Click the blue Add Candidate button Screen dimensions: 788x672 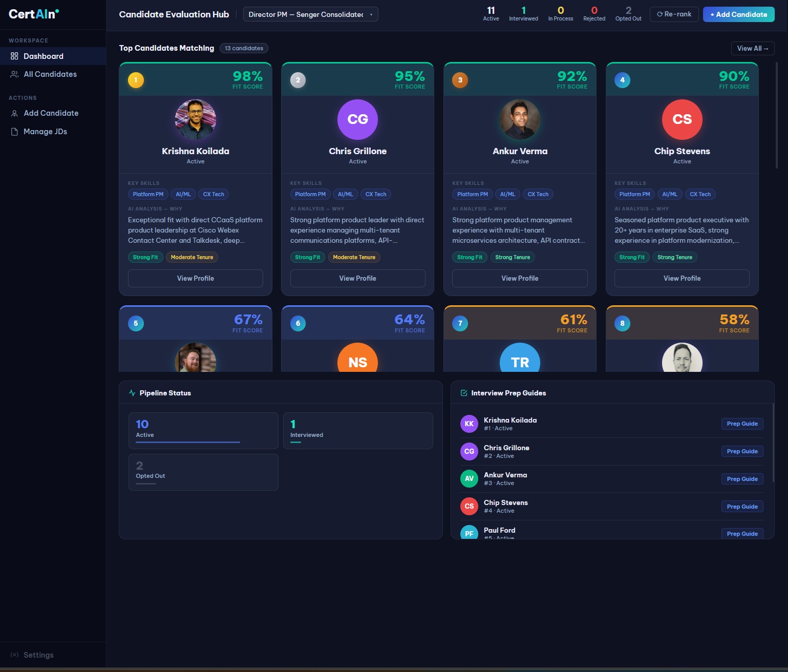click(738, 14)
